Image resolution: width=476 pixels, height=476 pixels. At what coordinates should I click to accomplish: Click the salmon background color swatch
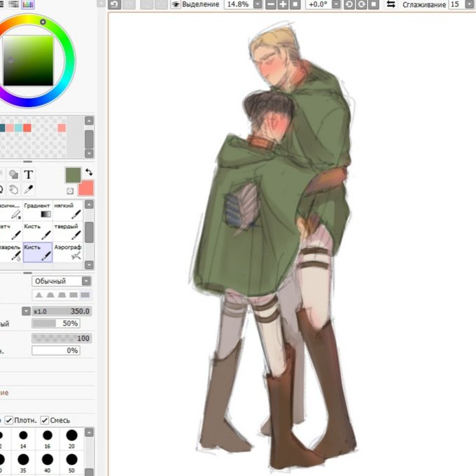click(86, 188)
